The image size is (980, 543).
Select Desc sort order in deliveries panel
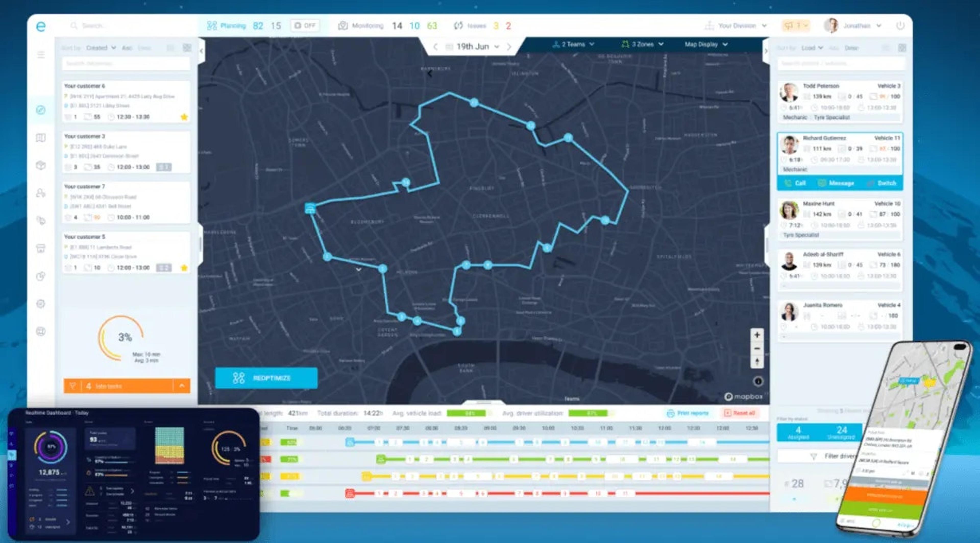144,48
